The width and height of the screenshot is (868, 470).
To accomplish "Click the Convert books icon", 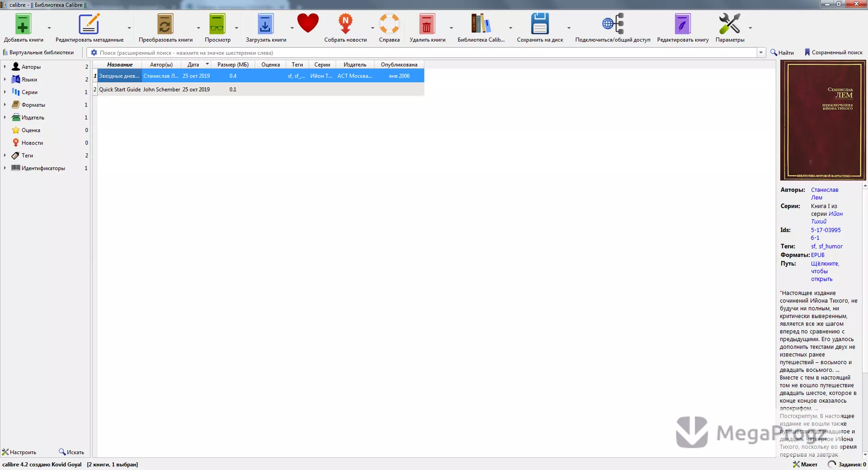I will 165,24.
